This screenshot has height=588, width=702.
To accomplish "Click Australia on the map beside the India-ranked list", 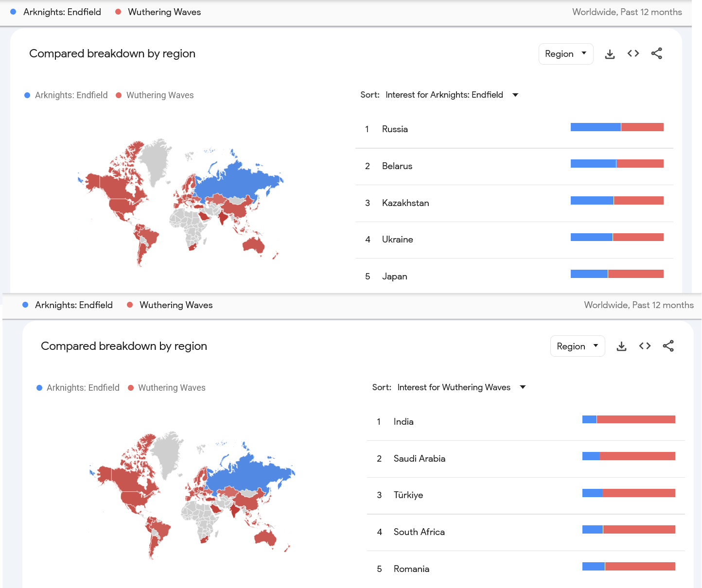I will [x=265, y=536].
